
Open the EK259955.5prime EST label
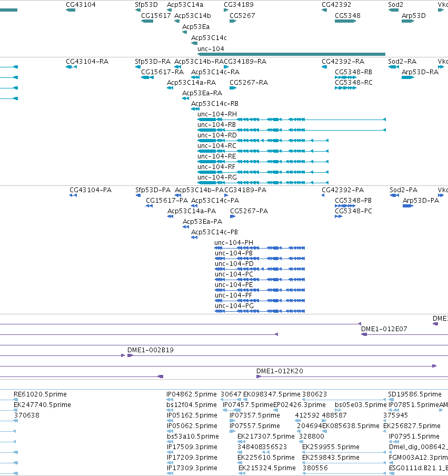331,447
